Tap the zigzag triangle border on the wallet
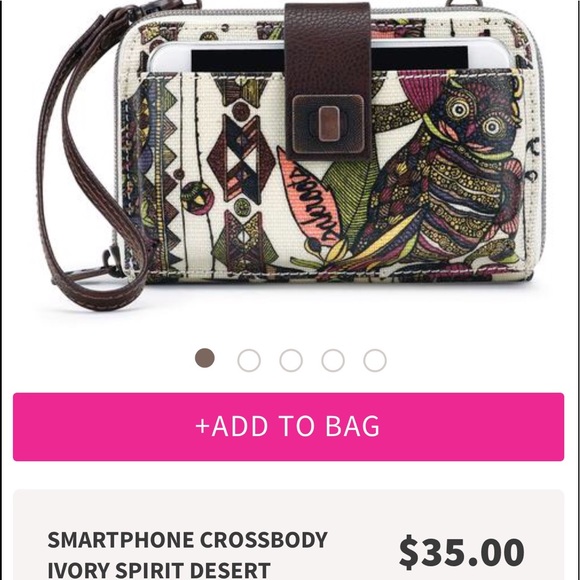This screenshot has width=580, height=580. (168, 174)
